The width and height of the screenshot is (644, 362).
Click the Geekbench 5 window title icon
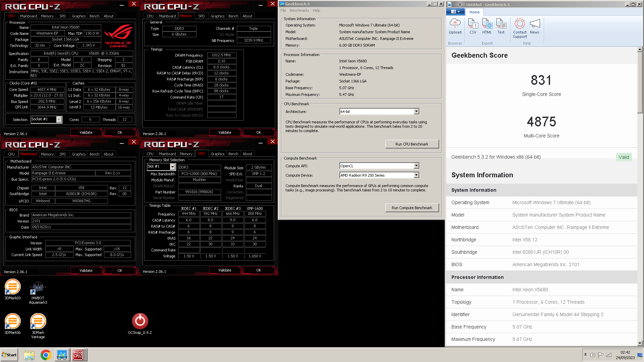[282, 4]
